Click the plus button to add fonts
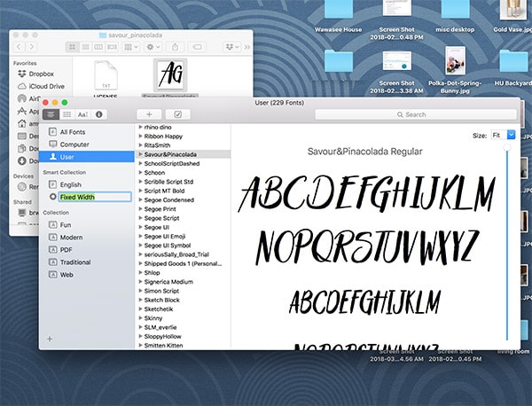532x406 pixels. 149,114
